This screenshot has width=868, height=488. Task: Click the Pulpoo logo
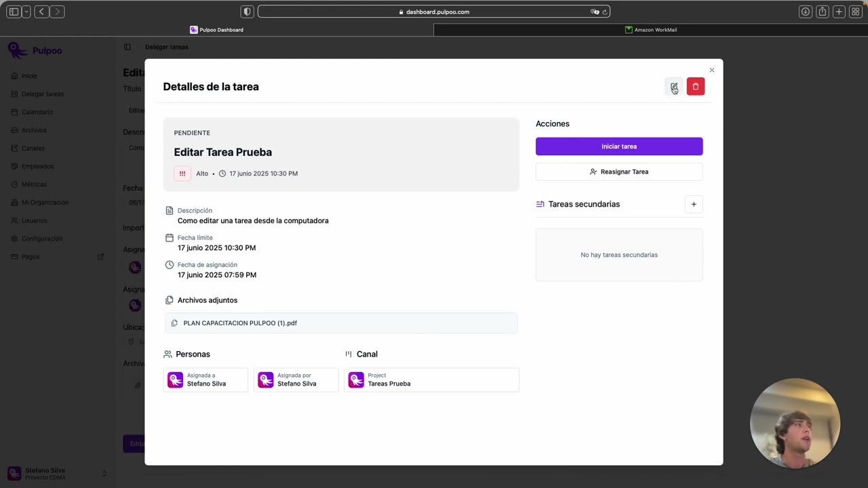pos(35,50)
